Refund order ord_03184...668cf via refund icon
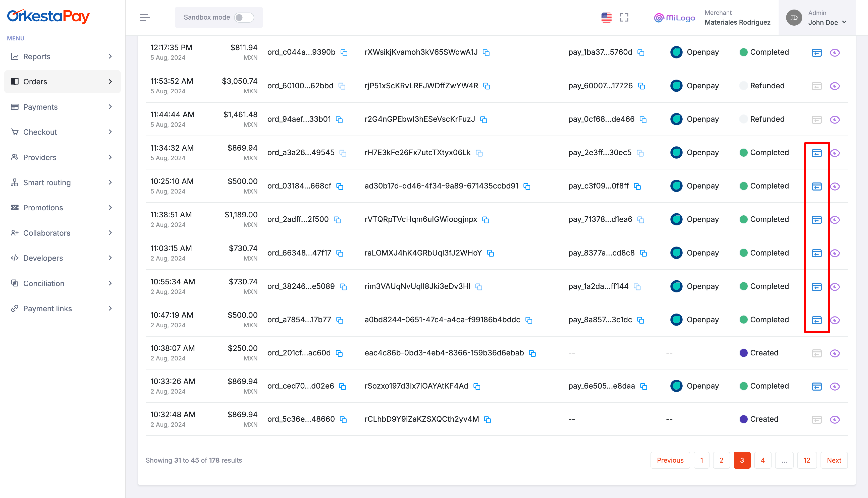Image resolution: width=868 pixels, height=498 pixels. [x=816, y=186]
